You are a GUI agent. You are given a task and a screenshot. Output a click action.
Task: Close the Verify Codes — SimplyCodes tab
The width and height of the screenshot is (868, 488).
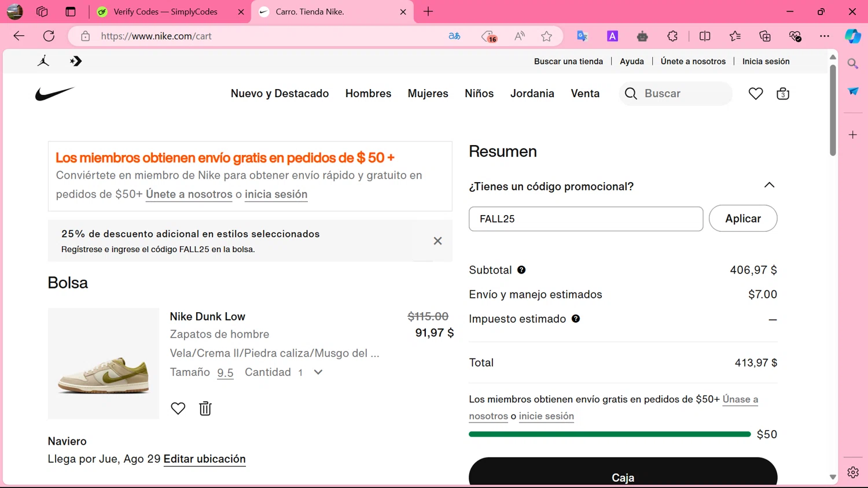[x=241, y=12]
